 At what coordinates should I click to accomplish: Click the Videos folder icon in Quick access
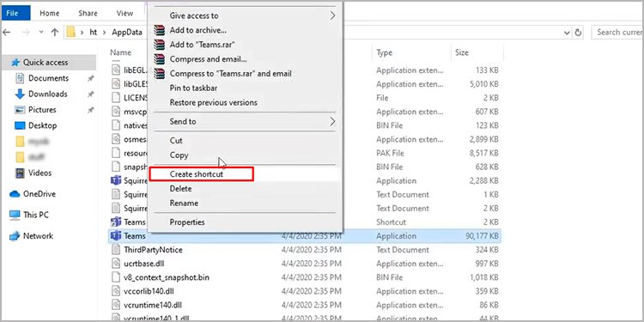click(x=20, y=173)
